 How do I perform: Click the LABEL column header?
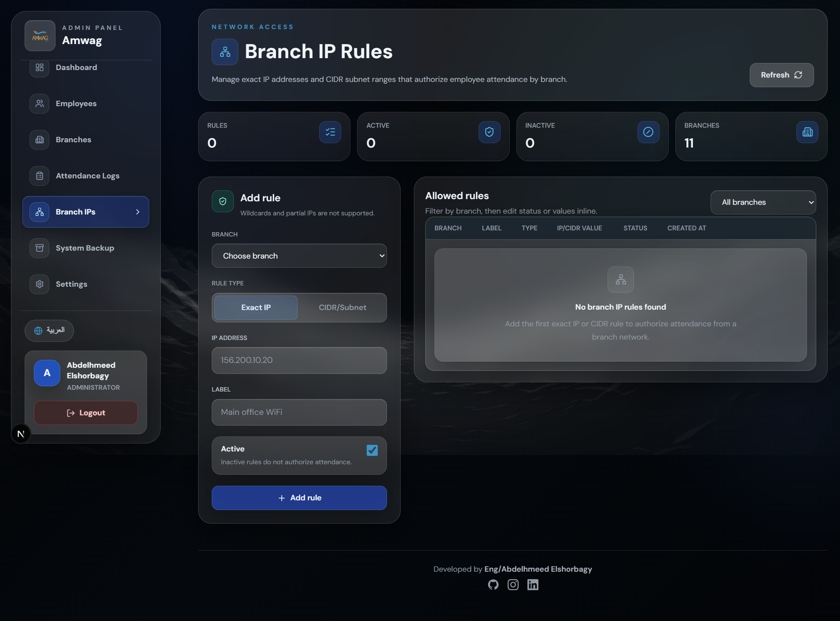click(491, 228)
